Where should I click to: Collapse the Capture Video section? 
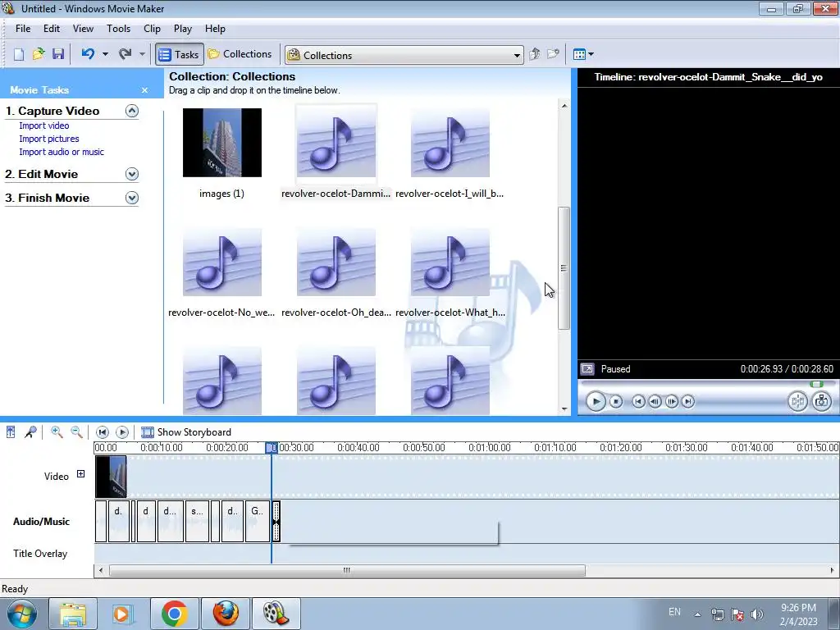pos(132,111)
